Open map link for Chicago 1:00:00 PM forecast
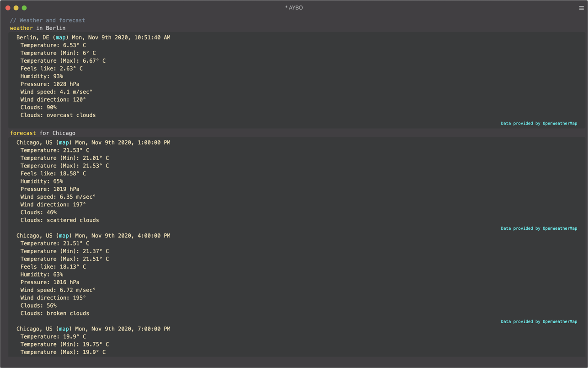 64,142
